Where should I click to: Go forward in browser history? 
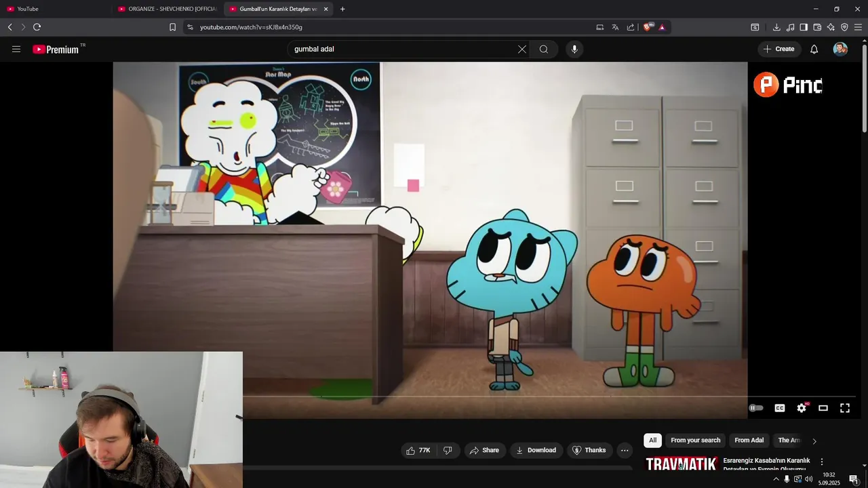23,27
